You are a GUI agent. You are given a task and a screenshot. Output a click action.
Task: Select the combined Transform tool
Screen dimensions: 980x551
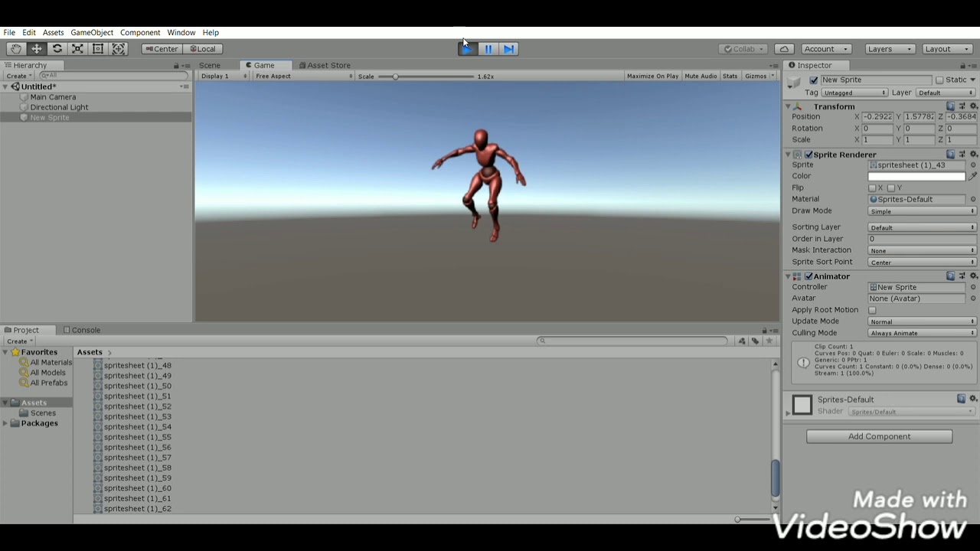119,49
